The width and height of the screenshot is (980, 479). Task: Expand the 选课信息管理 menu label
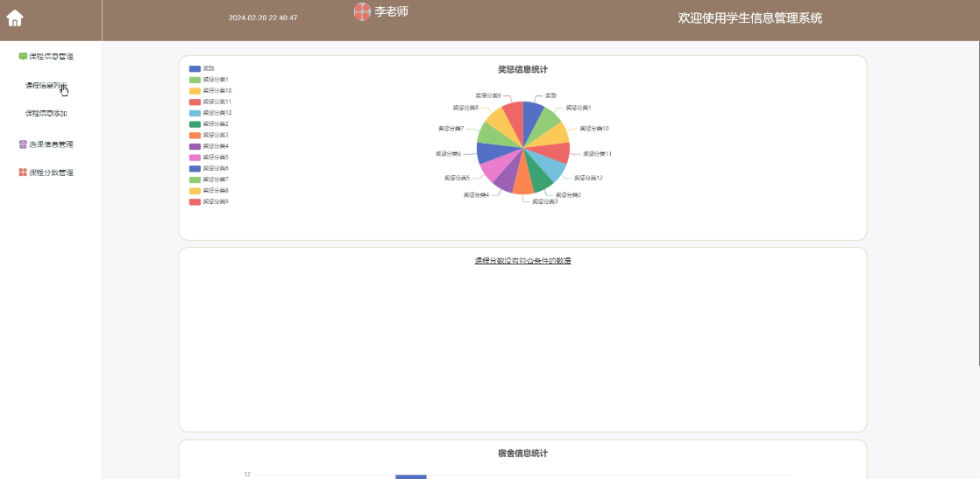(51, 144)
